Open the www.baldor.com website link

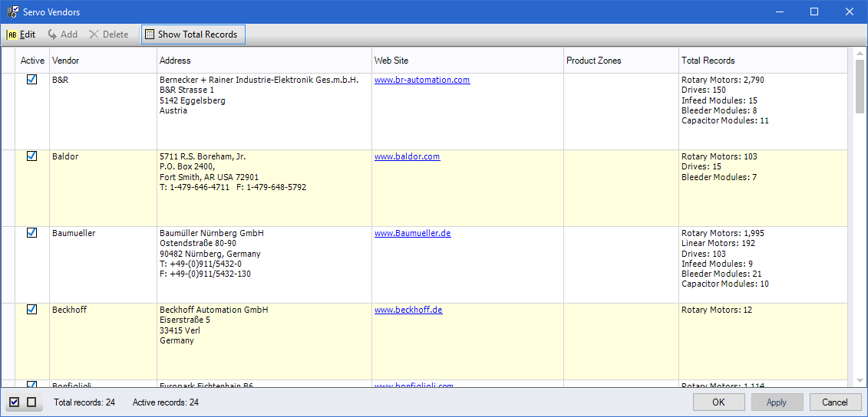[x=407, y=156]
